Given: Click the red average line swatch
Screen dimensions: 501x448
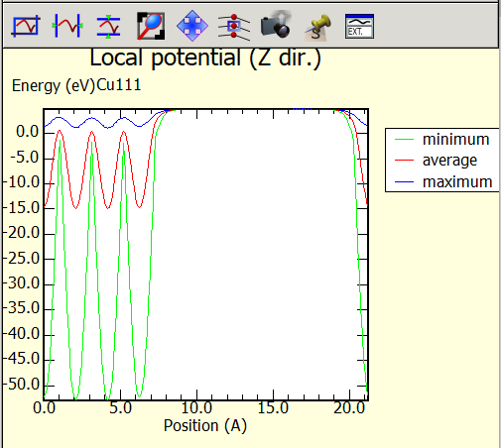Looking at the screenshot, I should (404, 161).
